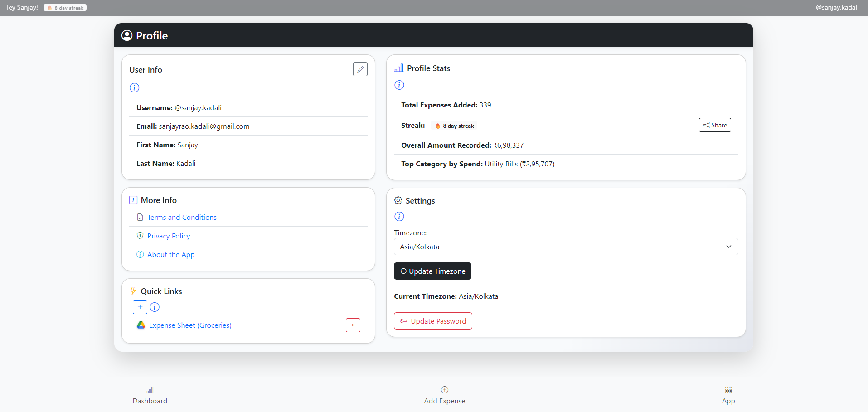Click the Google Drive icon beside Expense Sheet
The width and height of the screenshot is (868, 412).
pos(141,325)
